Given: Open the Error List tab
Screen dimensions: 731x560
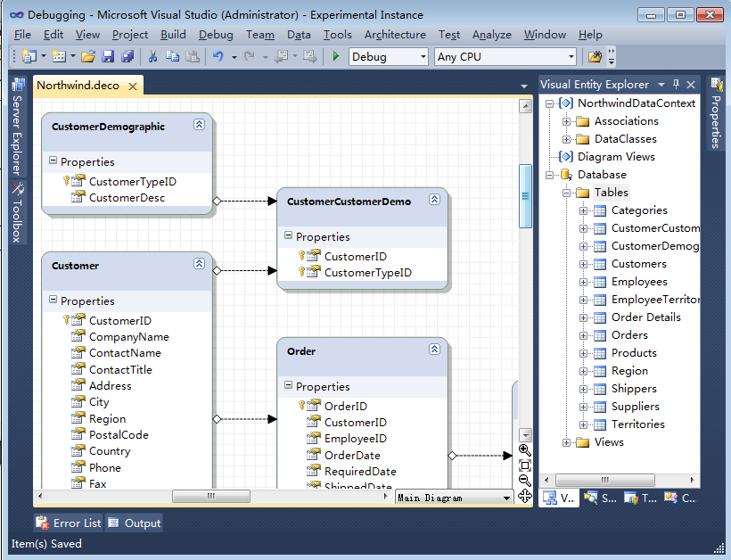Looking at the screenshot, I should pos(69,523).
